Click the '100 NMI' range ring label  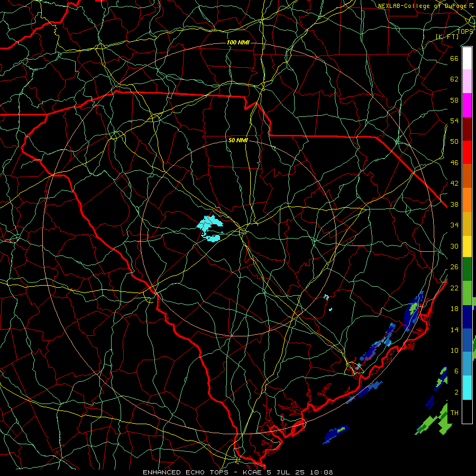(x=238, y=42)
